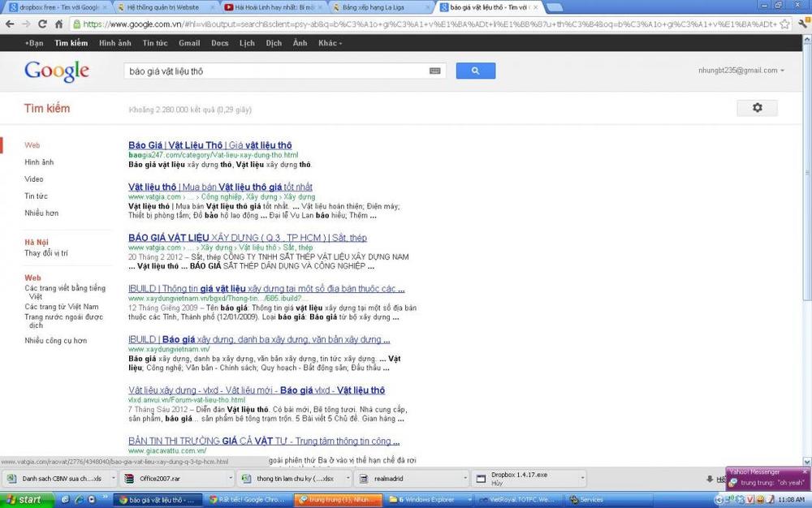Open Docs from the Google top bar
The height and width of the screenshot is (508, 812).
(219, 43)
